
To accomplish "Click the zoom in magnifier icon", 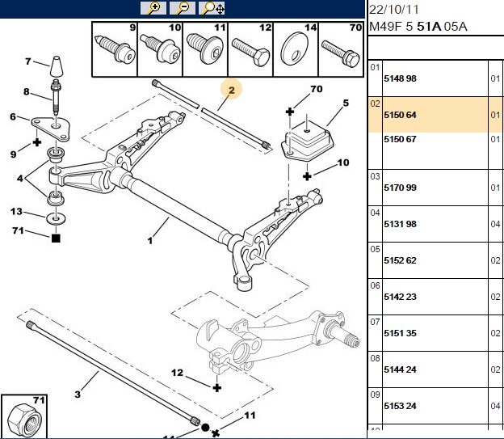I will pos(153,8).
